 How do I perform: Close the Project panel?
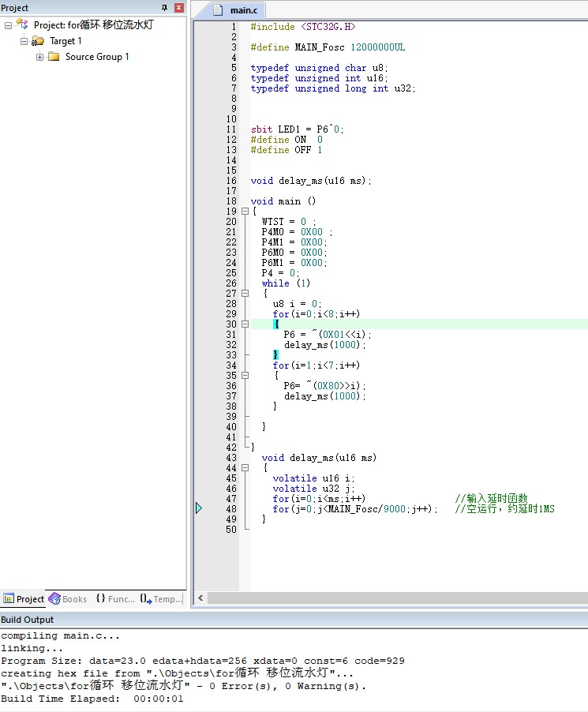click(178, 8)
